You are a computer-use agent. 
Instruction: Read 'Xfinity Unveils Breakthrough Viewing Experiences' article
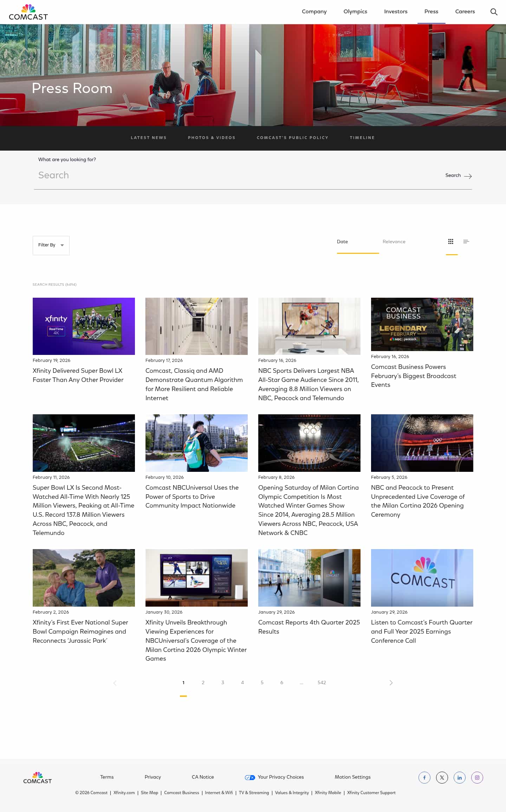[x=196, y=640]
